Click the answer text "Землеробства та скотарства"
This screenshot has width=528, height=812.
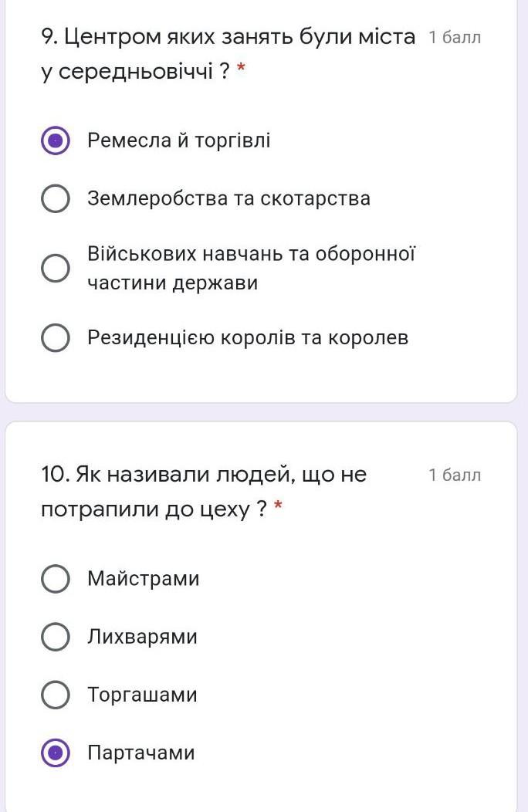[x=228, y=198]
